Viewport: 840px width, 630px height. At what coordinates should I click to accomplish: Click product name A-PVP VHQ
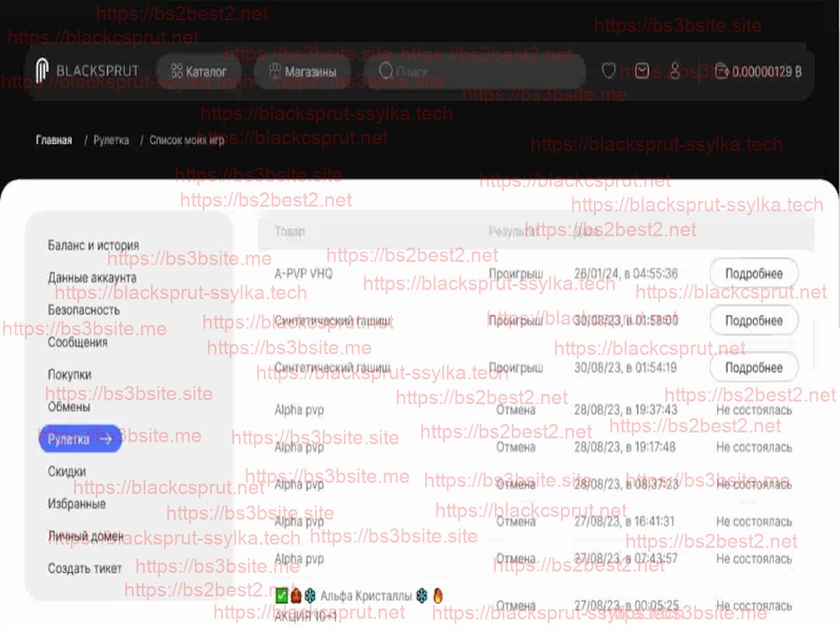[303, 273]
